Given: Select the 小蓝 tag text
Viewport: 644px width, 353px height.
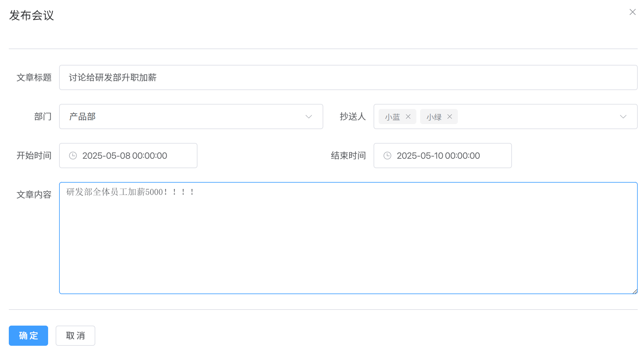Looking at the screenshot, I should (x=392, y=117).
